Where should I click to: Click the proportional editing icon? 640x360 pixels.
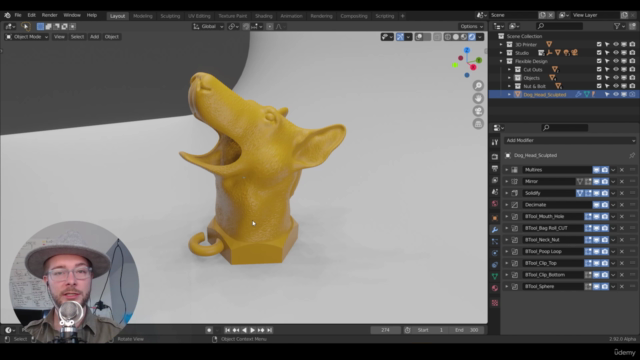pyautogui.click(x=270, y=27)
